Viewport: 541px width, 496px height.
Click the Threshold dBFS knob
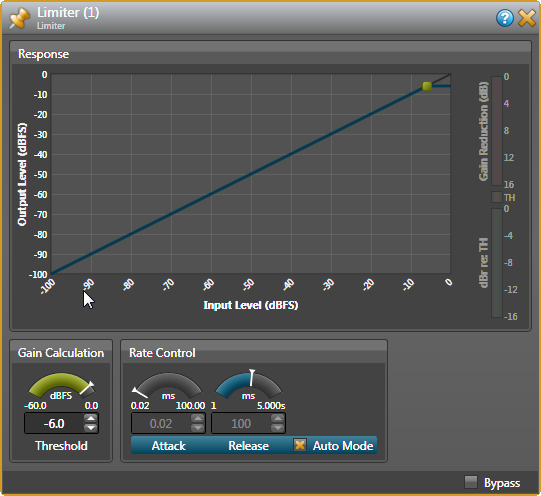pyautogui.click(x=61, y=385)
